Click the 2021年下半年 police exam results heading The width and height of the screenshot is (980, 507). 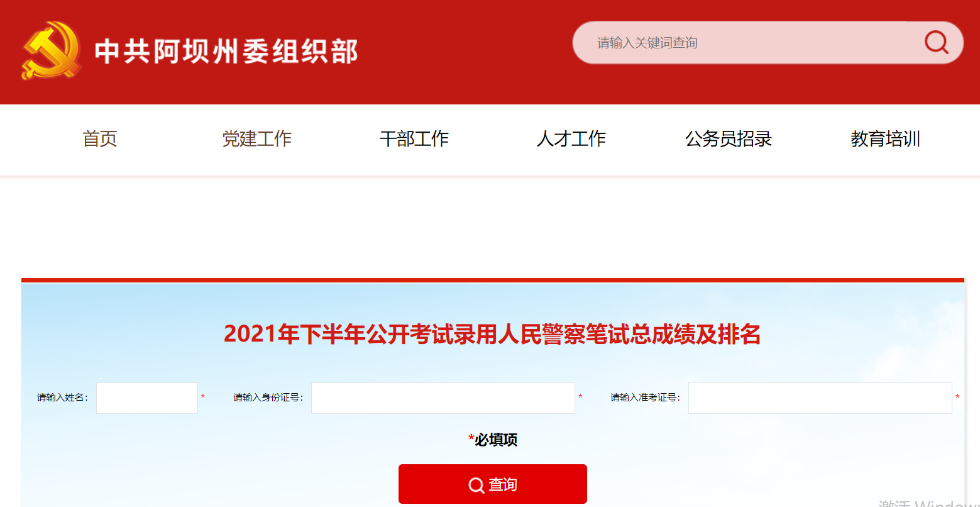click(x=492, y=334)
